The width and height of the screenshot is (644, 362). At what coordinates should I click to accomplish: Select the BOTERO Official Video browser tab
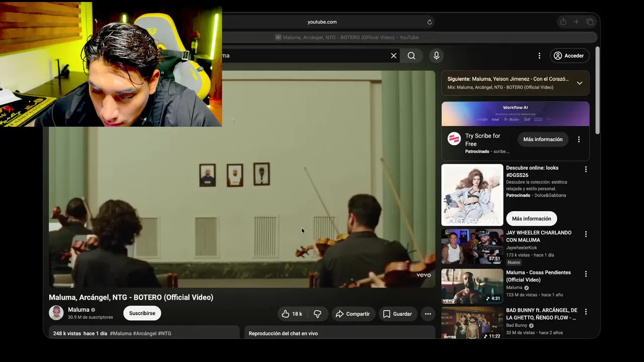tap(347, 37)
